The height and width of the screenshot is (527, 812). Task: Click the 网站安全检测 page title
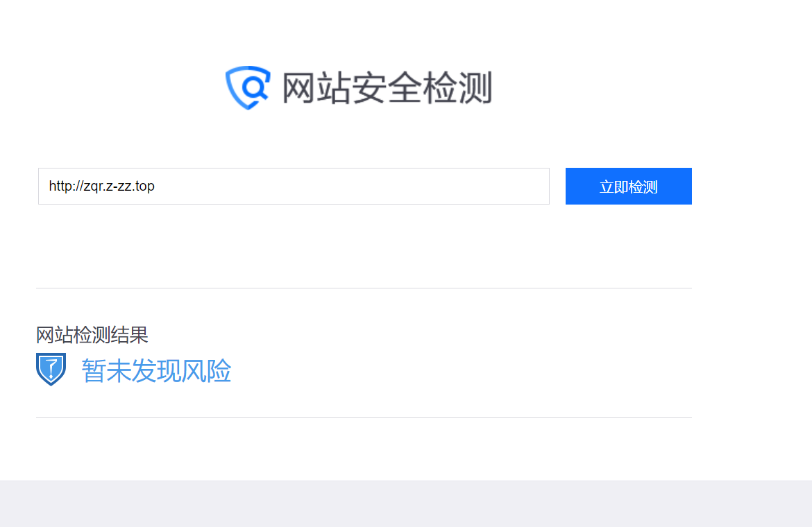pyautogui.click(x=387, y=88)
